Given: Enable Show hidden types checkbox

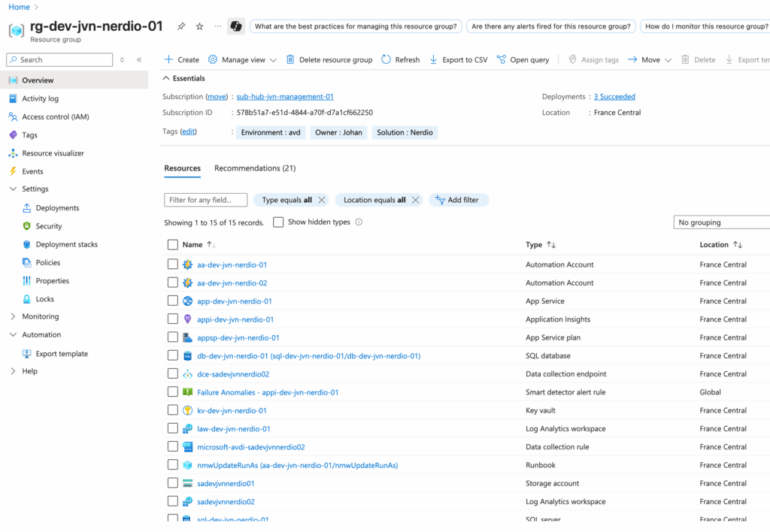Looking at the screenshot, I should click(x=278, y=222).
